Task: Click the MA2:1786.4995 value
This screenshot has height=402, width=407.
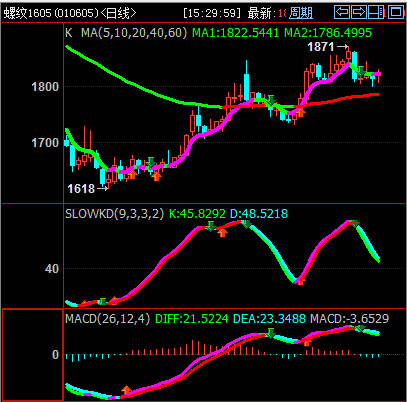Action: coord(328,33)
